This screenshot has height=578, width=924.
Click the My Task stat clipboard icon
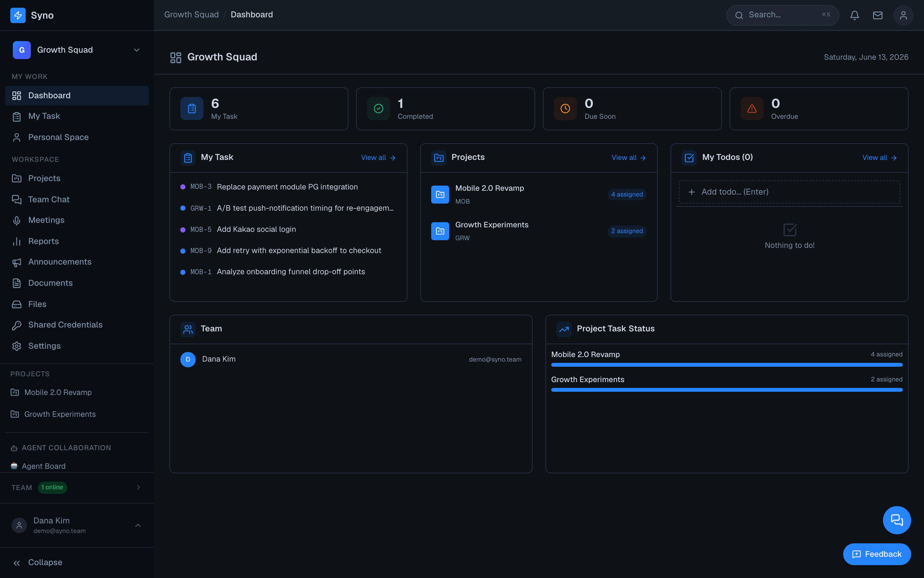(x=192, y=109)
